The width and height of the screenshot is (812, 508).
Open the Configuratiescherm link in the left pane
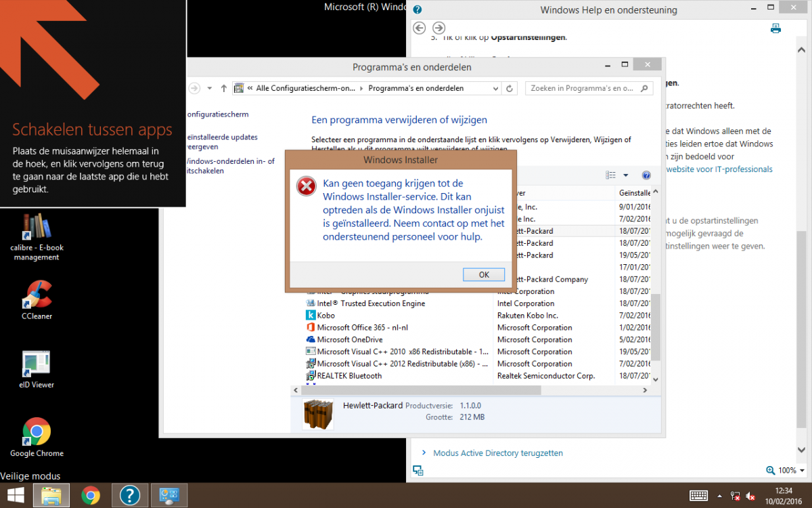pyautogui.click(x=217, y=114)
